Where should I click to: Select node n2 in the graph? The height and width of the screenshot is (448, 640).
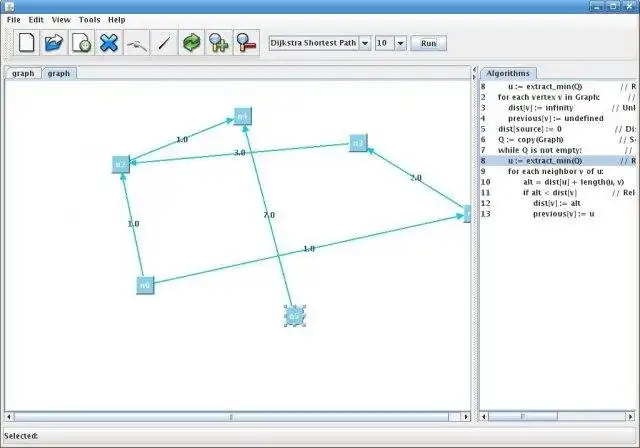tap(121, 164)
